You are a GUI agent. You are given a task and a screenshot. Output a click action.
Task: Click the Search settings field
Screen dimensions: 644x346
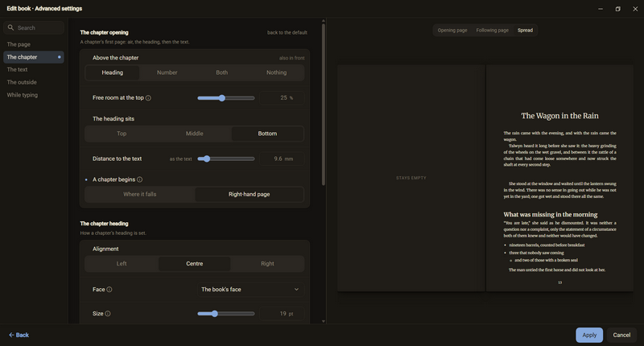pos(34,27)
